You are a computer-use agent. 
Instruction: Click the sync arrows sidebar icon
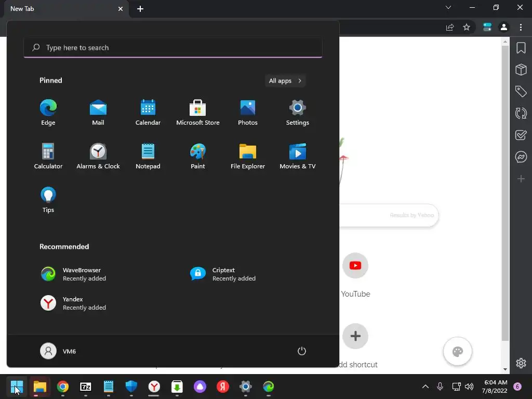pyautogui.click(x=521, y=113)
